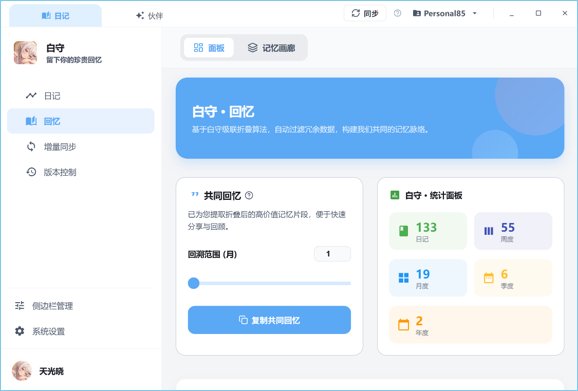The width and height of the screenshot is (578, 391).
Task: Click the 2 年度 stat card
Action: 471,325
